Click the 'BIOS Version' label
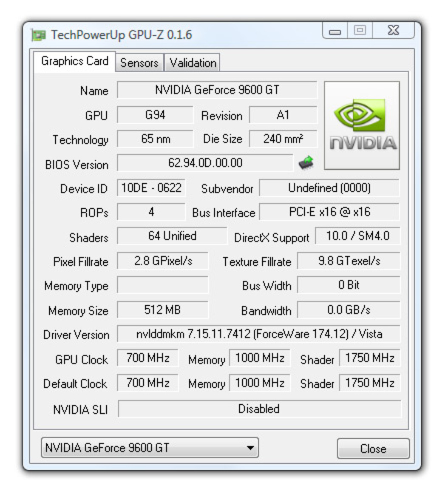This screenshot has height=497, width=448. (x=77, y=165)
